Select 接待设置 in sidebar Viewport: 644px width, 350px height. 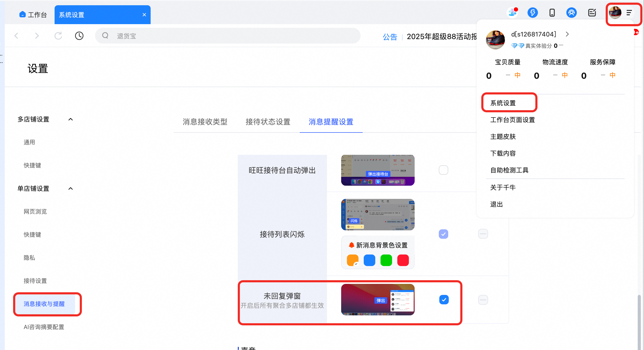35,281
